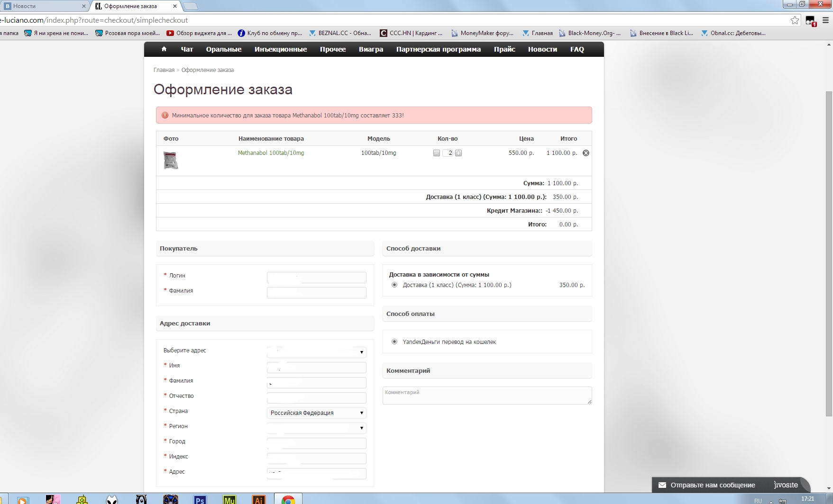This screenshot has height=504, width=833.
Task: Click the browser extension icon with badge
Action: point(810,21)
